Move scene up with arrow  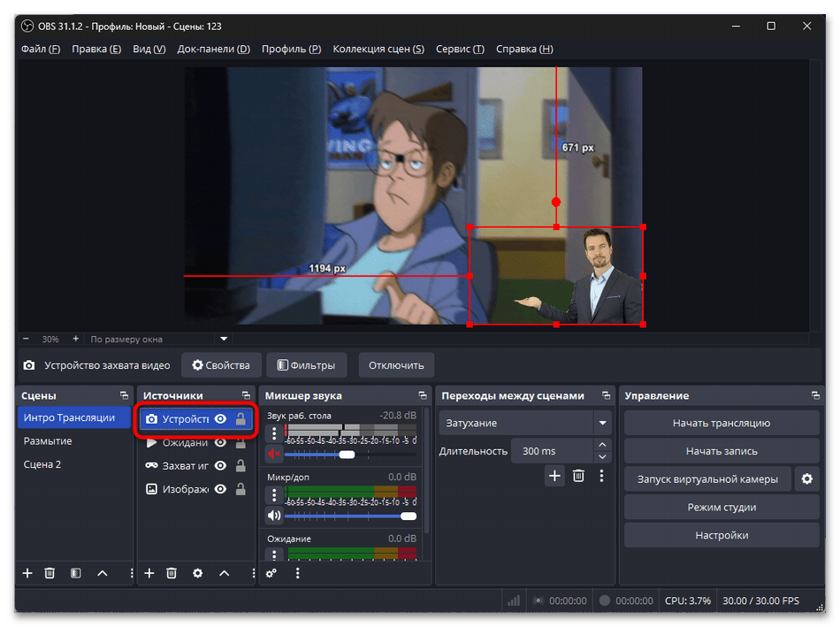[x=103, y=573]
